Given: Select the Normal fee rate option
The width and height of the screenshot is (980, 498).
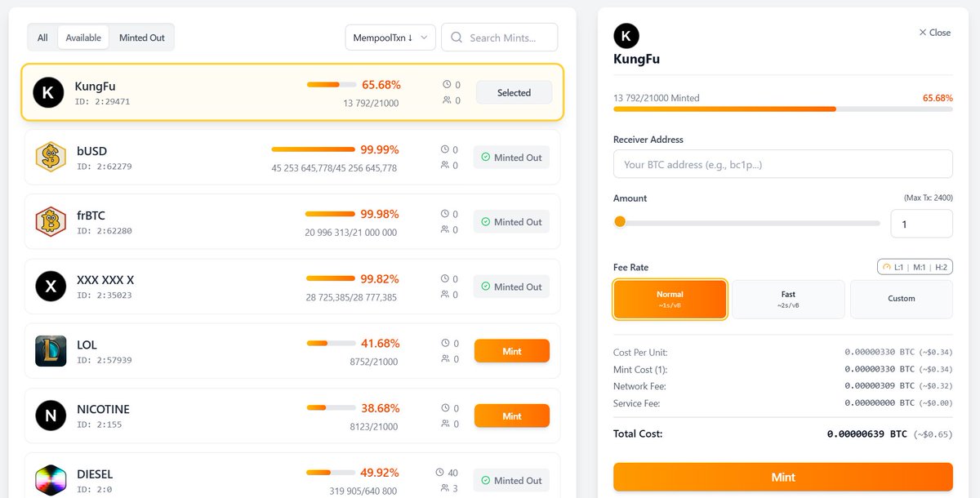Looking at the screenshot, I should pyautogui.click(x=670, y=299).
